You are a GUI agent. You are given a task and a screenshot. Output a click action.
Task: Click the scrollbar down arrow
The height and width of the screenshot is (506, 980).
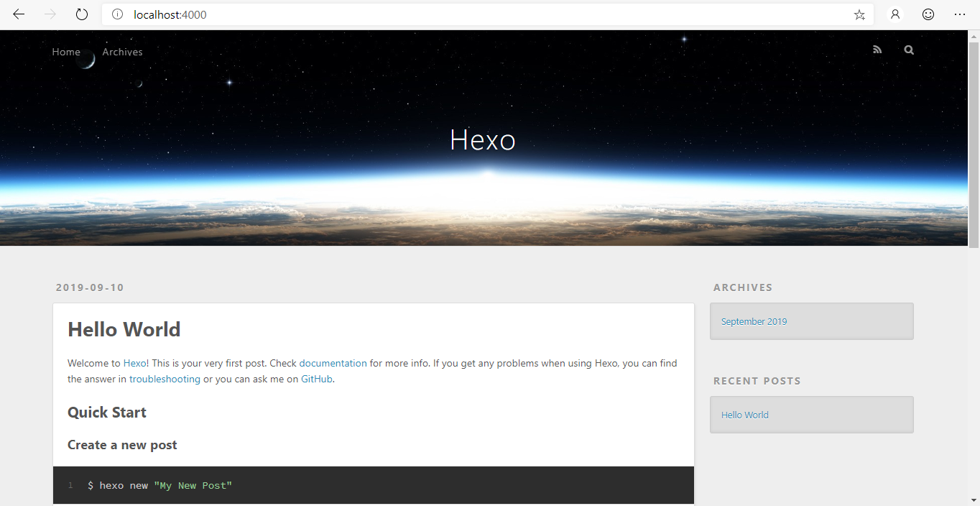(x=974, y=500)
